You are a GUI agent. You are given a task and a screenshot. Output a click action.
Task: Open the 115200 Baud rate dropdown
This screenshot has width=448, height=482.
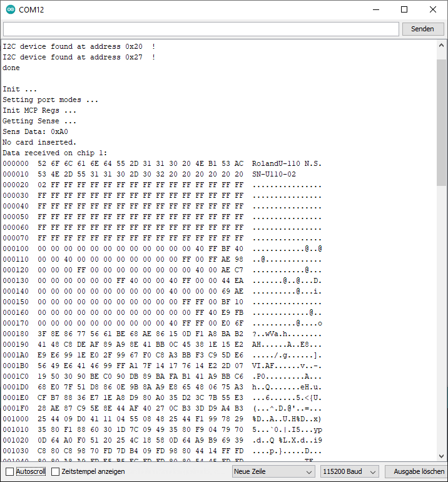349,471
